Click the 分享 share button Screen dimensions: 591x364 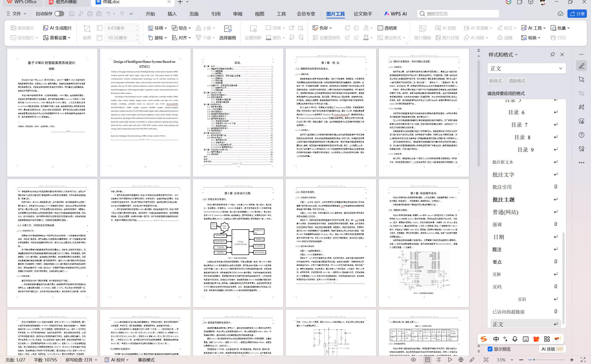(577, 14)
